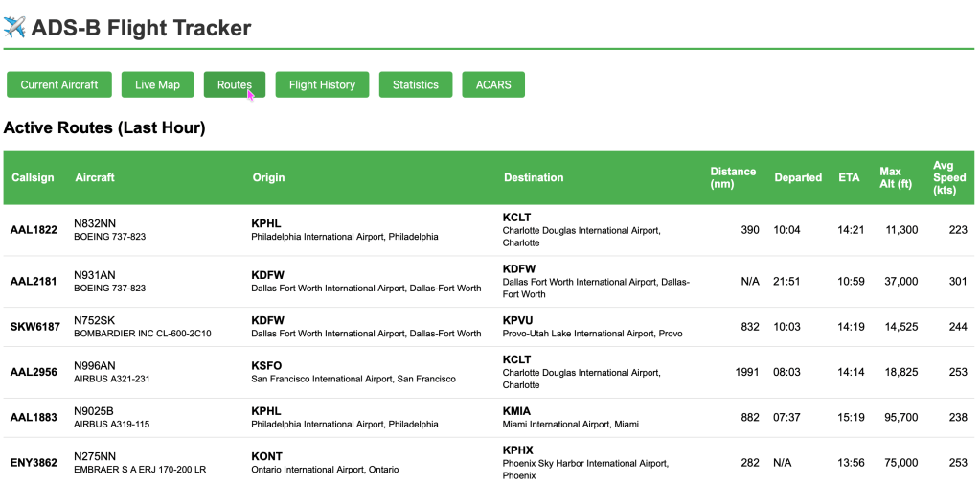Select the Routes tab
Screen dimensions: 980x485
click(235, 84)
